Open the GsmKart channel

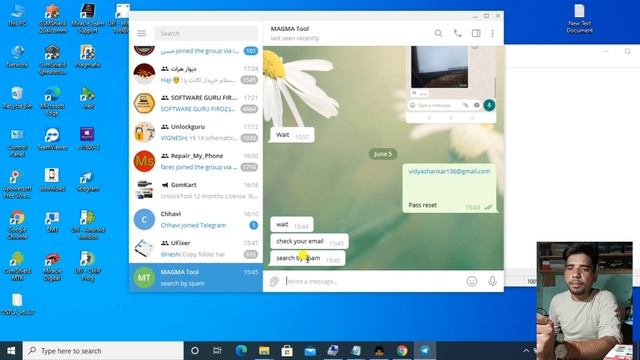(196, 190)
